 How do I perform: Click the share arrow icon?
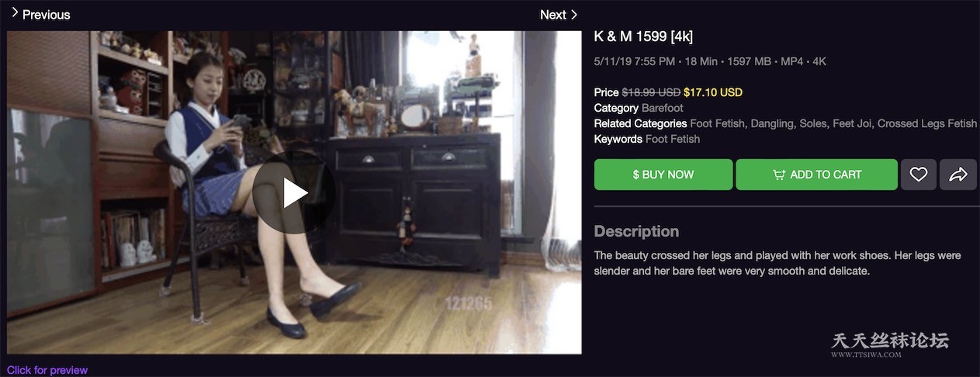(x=957, y=175)
